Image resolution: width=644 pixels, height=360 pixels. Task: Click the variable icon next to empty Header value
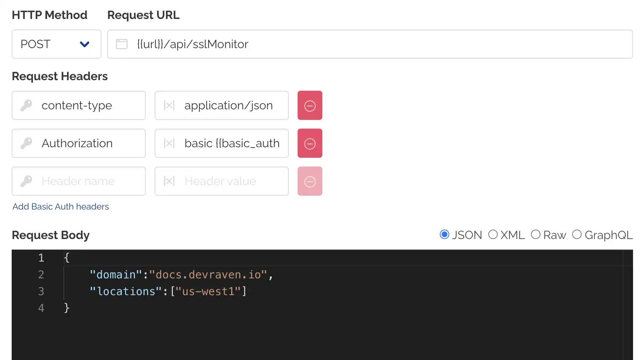(x=168, y=181)
